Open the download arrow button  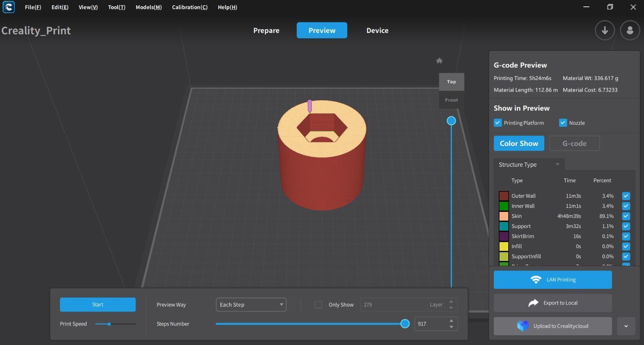coord(605,30)
